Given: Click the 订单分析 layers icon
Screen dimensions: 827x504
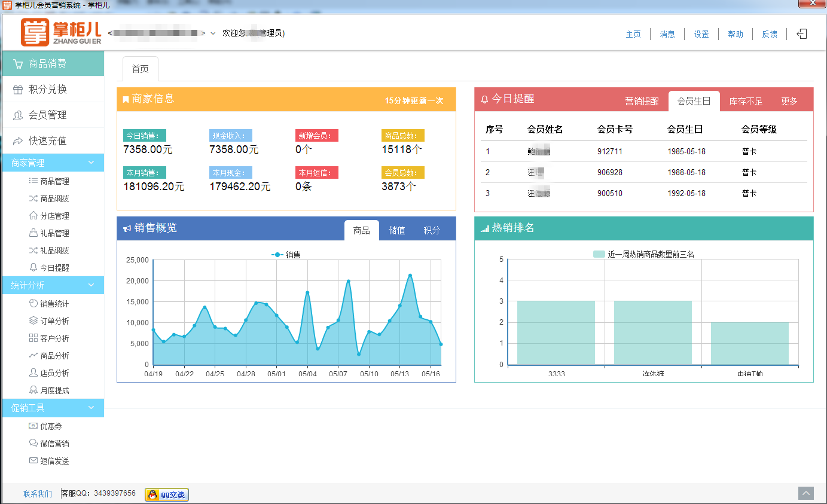Looking at the screenshot, I should pos(33,320).
